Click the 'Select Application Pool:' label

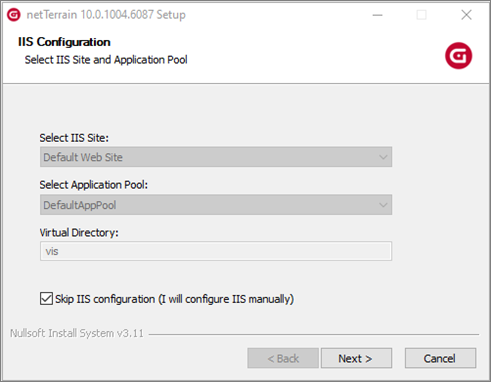pos(94,185)
